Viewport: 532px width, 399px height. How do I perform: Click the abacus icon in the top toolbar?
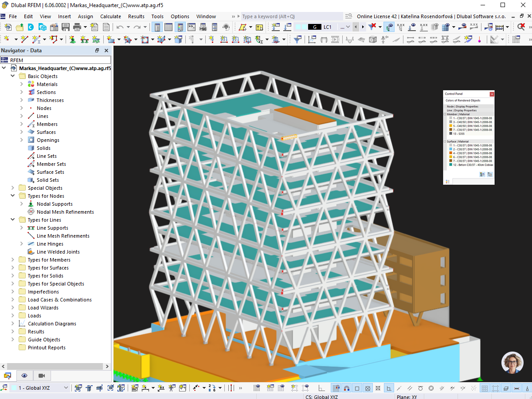pyautogui.click(x=499, y=27)
